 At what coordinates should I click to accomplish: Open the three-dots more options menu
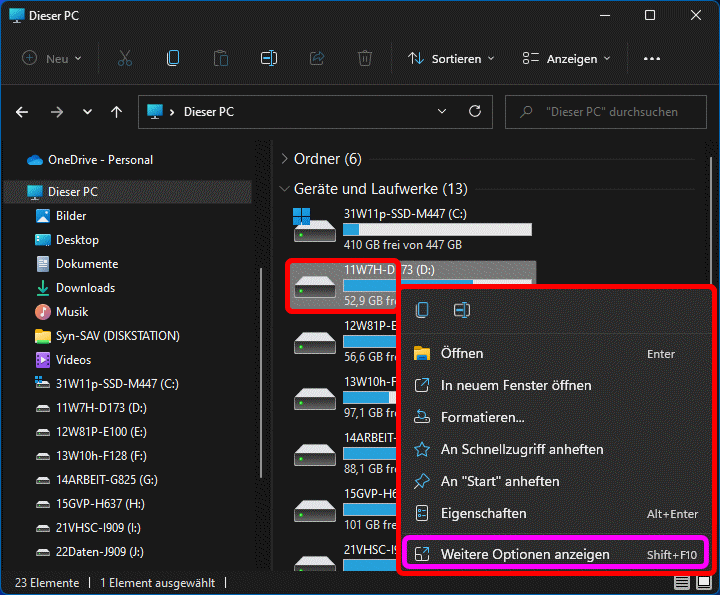(x=652, y=59)
